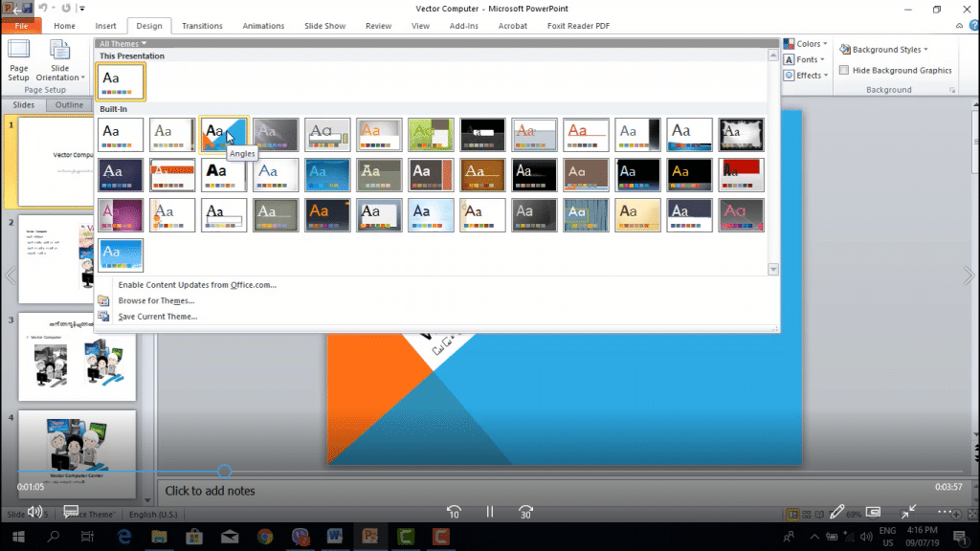This screenshot has width=980, height=551.
Task: Click Enable Content Updates from Office.com
Action: tap(197, 285)
